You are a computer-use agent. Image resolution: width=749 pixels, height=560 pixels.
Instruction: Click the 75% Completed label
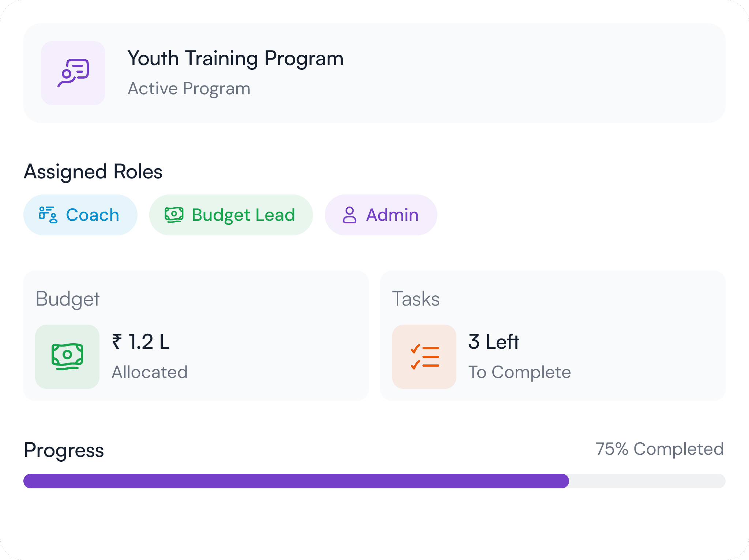659,449
